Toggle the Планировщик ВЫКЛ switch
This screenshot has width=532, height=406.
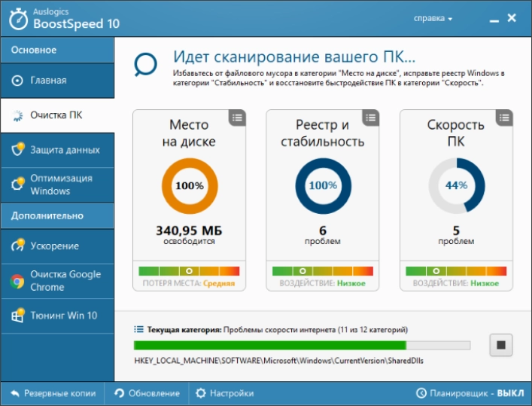click(x=470, y=393)
